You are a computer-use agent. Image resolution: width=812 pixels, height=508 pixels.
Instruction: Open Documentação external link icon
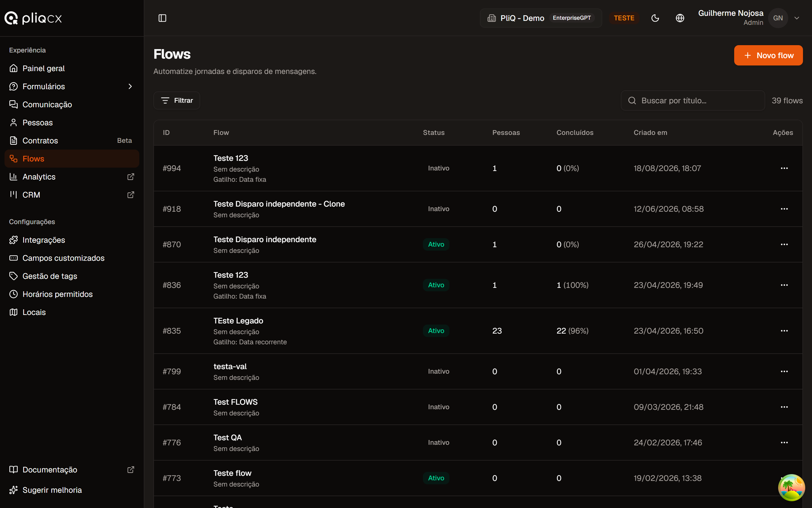(131, 470)
